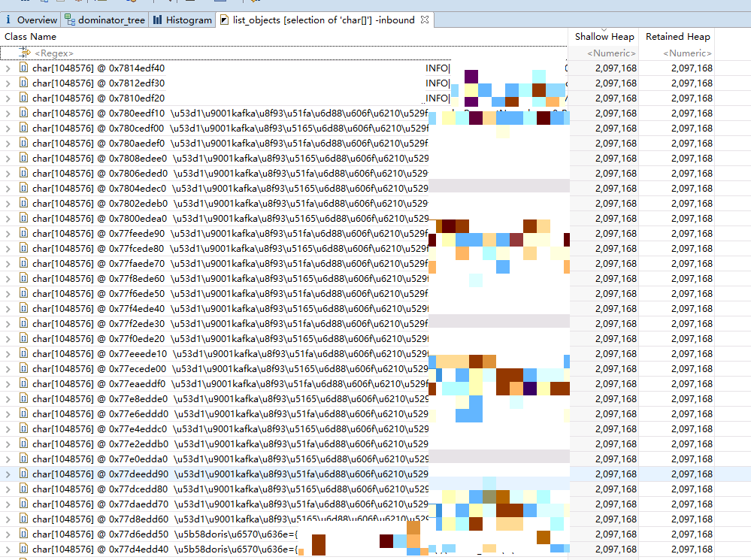
Task: Click the Retained Heap Numeric filter field
Action: pyautogui.click(x=677, y=53)
